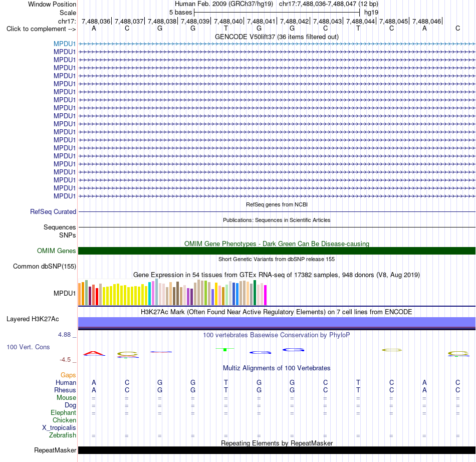The width and height of the screenshot is (476, 462).
Task: Click the 7,488,046 ruler position
Action: pyautogui.click(x=426, y=21)
